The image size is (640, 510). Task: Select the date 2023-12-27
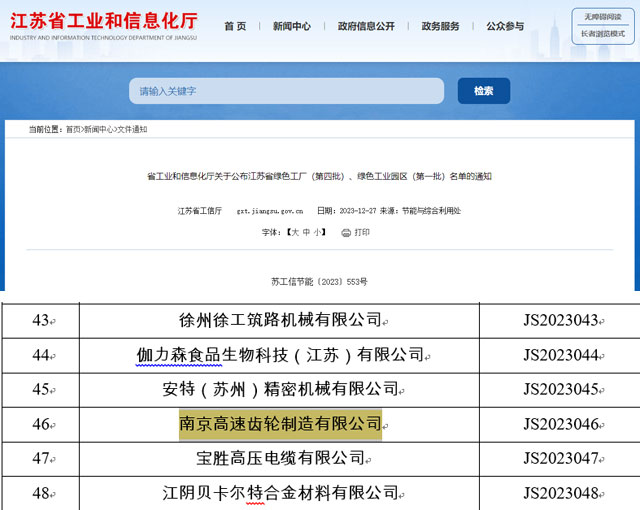358,211
